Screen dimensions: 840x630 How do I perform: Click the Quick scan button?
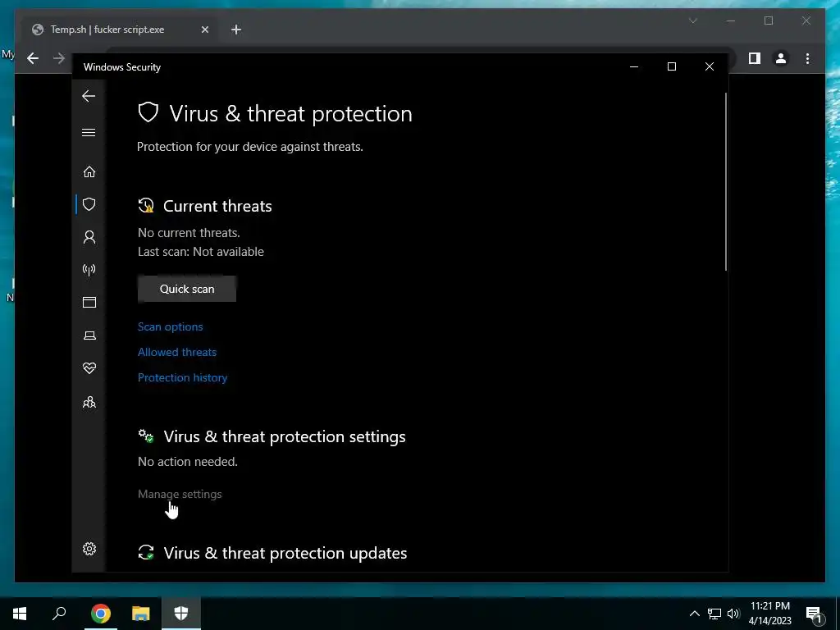coord(187,289)
